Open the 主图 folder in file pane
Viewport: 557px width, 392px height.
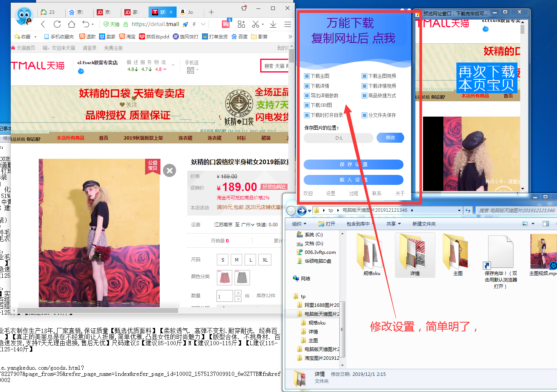point(458,255)
